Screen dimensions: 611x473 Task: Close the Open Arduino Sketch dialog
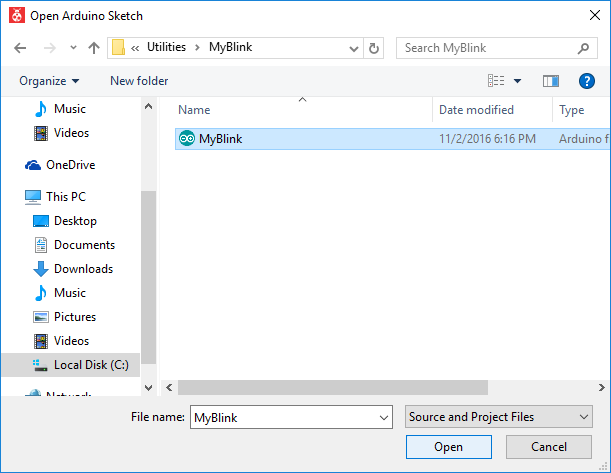pos(595,16)
